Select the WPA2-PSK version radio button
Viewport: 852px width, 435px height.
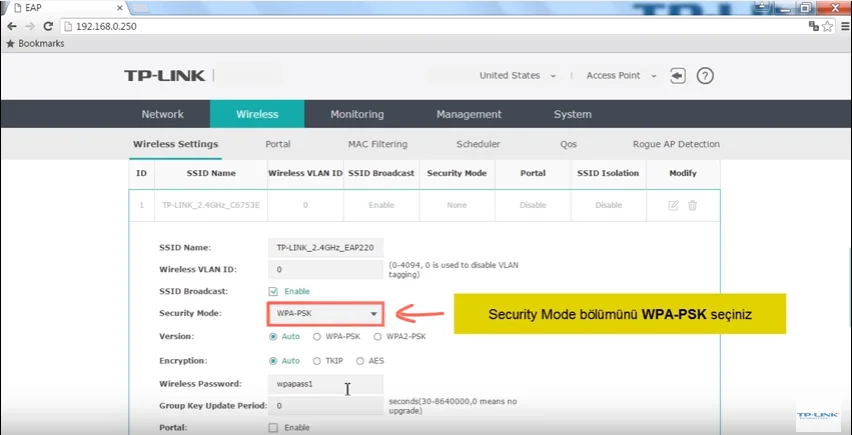coord(377,337)
